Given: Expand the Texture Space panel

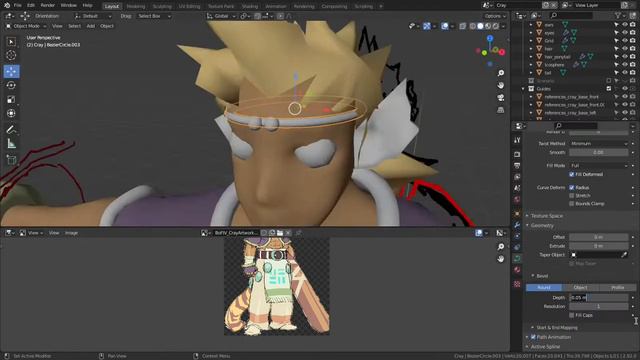Looking at the screenshot, I should (x=547, y=216).
